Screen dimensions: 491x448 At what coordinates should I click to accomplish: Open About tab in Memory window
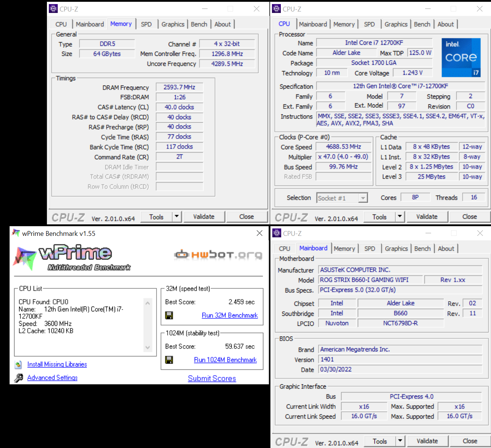coord(222,24)
